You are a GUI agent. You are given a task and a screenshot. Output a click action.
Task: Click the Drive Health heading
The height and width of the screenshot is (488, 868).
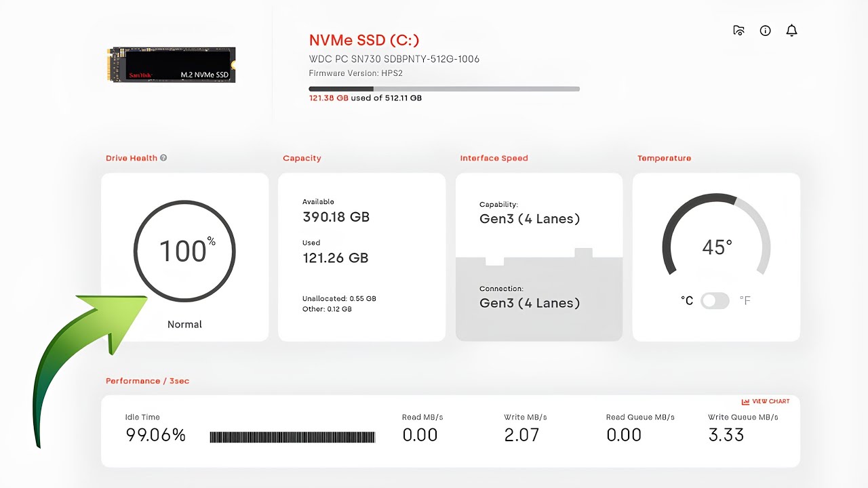click(132, 158)
